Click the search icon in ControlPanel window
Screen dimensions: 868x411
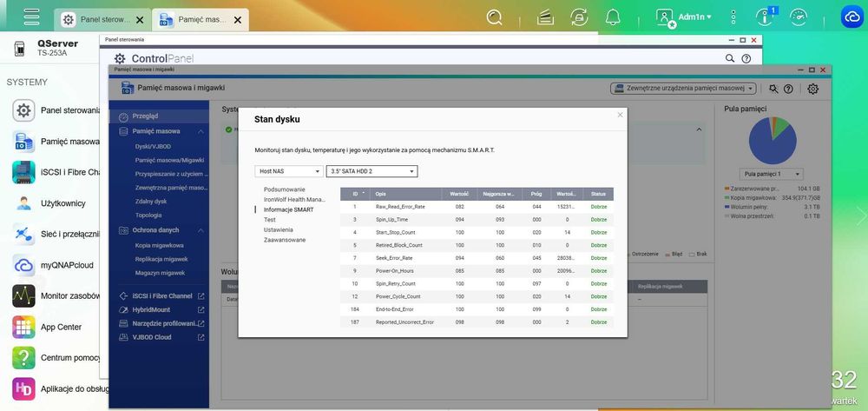(x=730, y=58)
